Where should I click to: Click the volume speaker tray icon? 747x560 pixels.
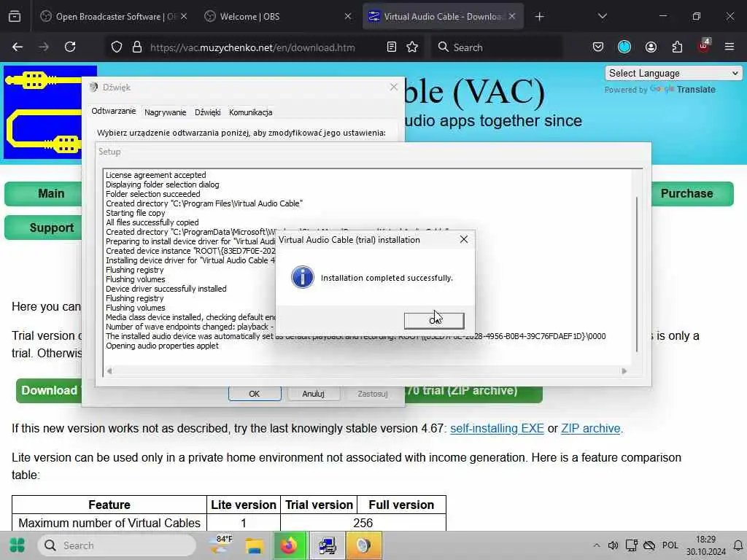pyautogui.click(x=613, y=545)
